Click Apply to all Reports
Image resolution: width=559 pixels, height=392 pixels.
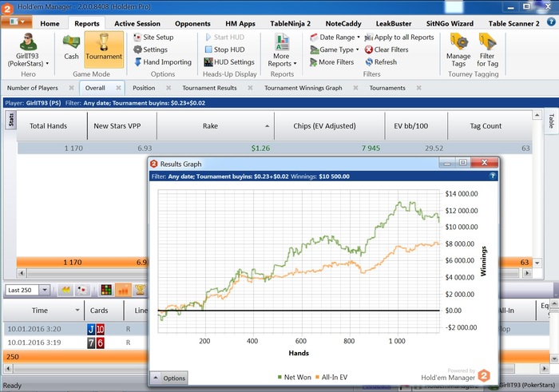click(399, 37)
